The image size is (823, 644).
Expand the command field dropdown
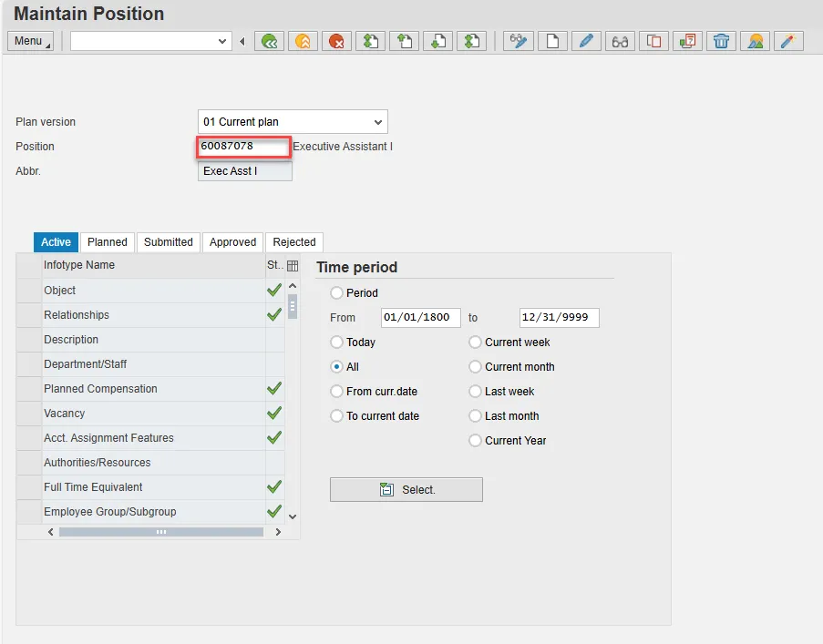click(x=223, y=41)
